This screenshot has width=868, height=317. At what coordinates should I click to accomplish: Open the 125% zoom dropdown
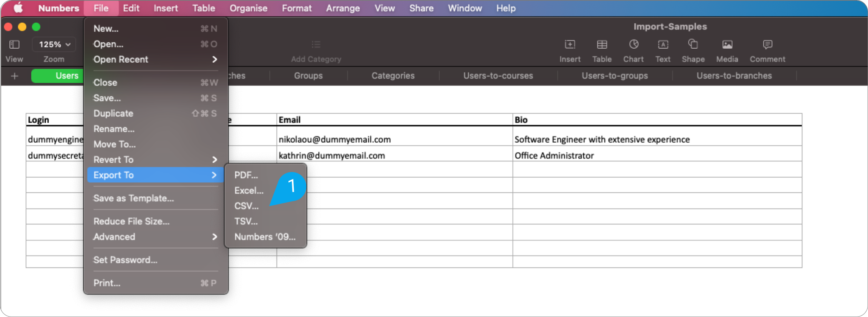(x=55, y=45)
